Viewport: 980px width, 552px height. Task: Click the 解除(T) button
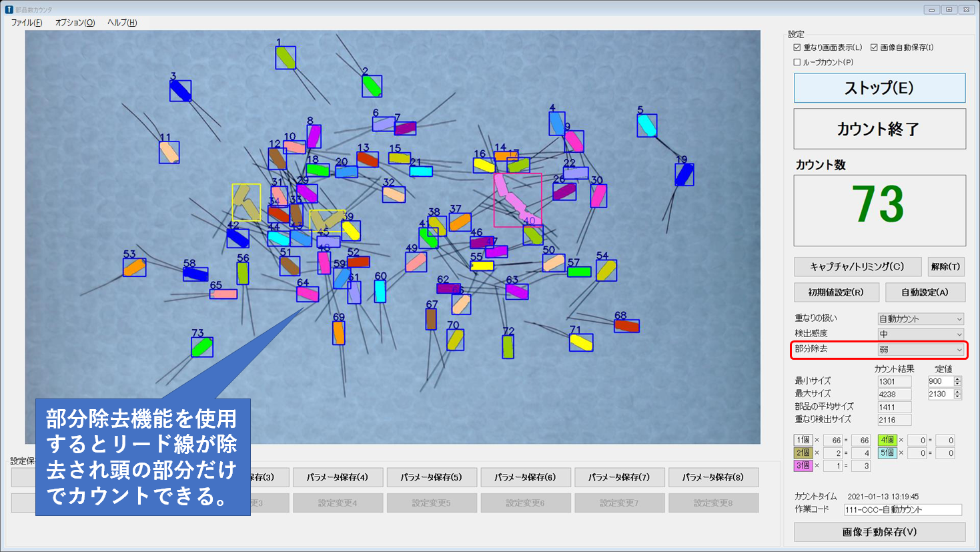pos(946,266)
